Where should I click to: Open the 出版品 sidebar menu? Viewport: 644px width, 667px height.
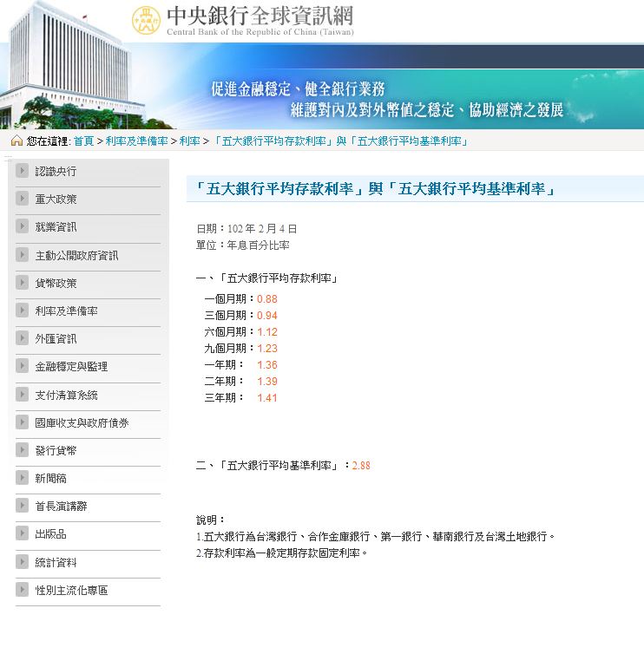tap(50, 534)
